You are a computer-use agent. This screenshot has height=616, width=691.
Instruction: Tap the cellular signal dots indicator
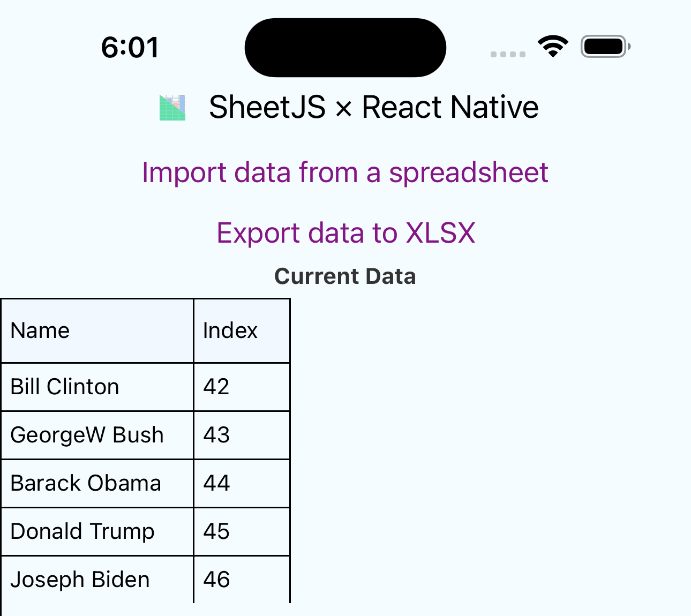(x=508, y=54)
